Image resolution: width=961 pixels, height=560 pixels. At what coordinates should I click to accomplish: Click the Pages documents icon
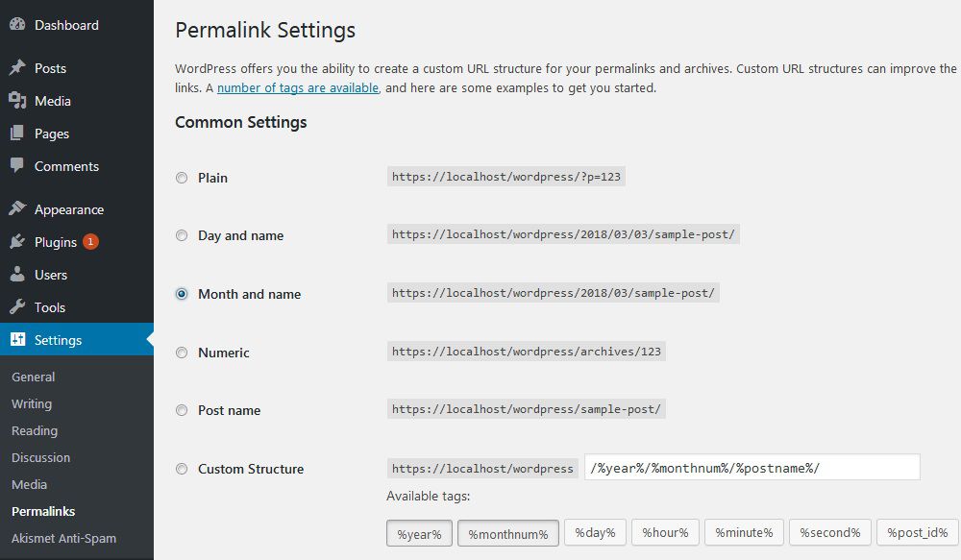tap(17, 133)
